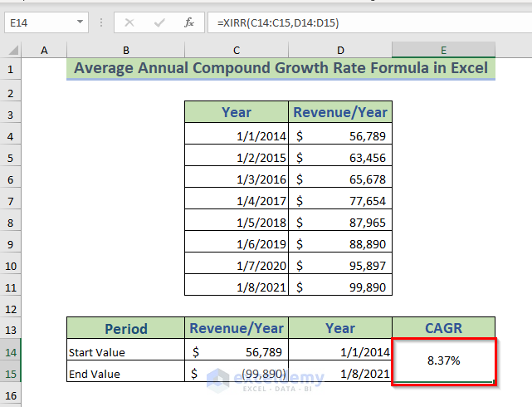Select the date cell 1/8/2021 in row 11
532x407 pixels.
pos(237,285)
